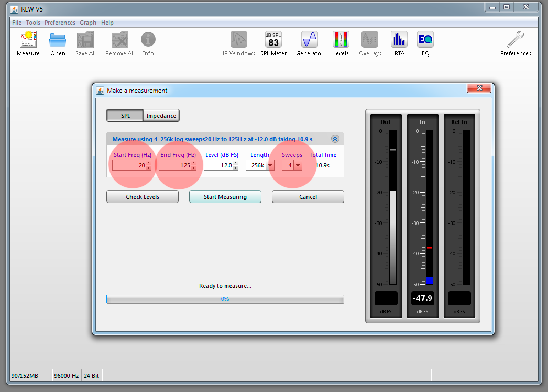Open the Help menu
Viewport: 548px width, 392px height.
tap(107, 23)
